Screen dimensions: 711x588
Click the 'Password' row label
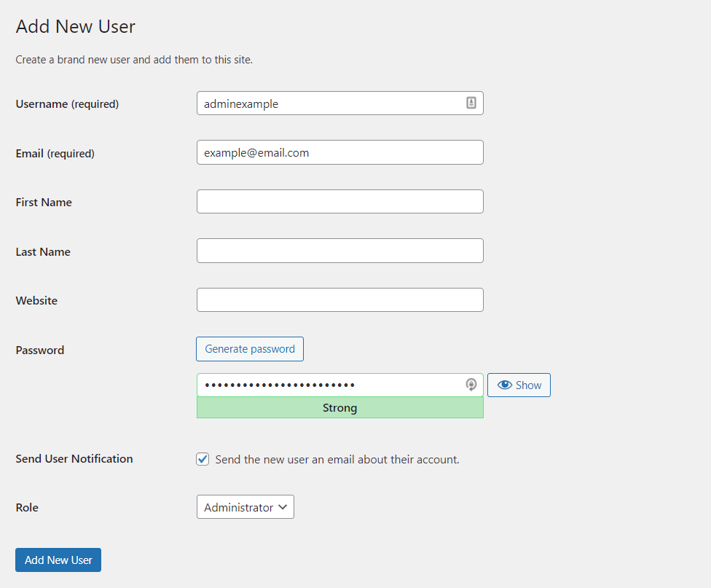(39, 350)
